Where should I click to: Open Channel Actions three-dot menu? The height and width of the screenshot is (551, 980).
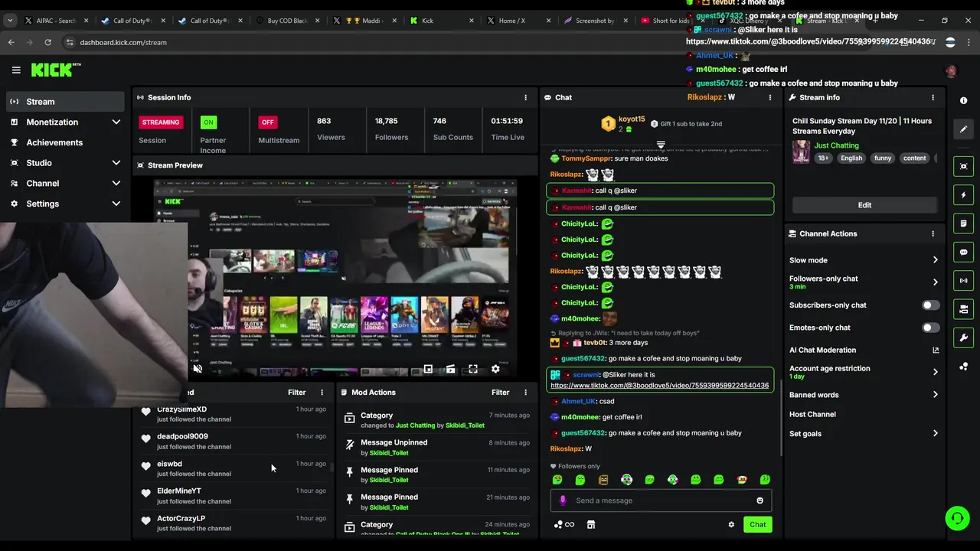tap(933, 233)
